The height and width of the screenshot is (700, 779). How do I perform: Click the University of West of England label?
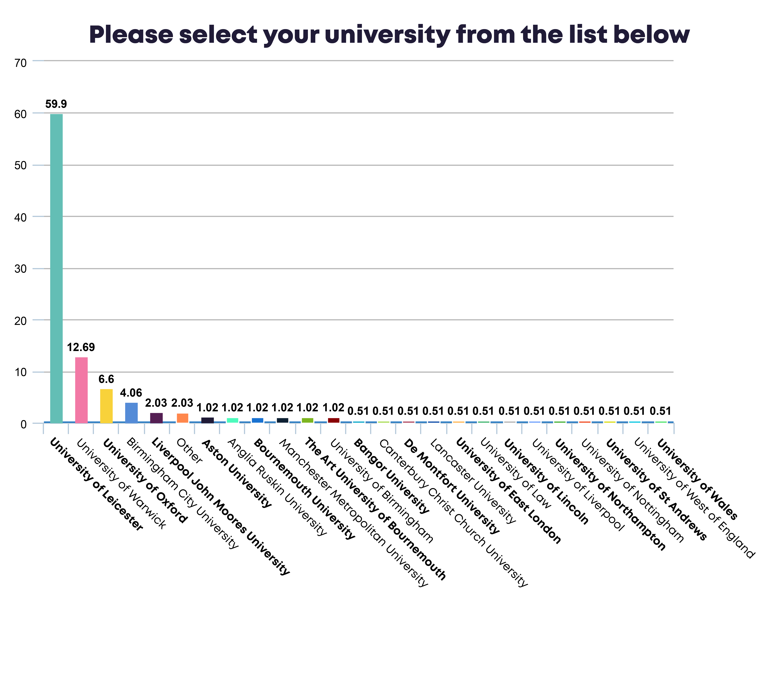(694, 498)
